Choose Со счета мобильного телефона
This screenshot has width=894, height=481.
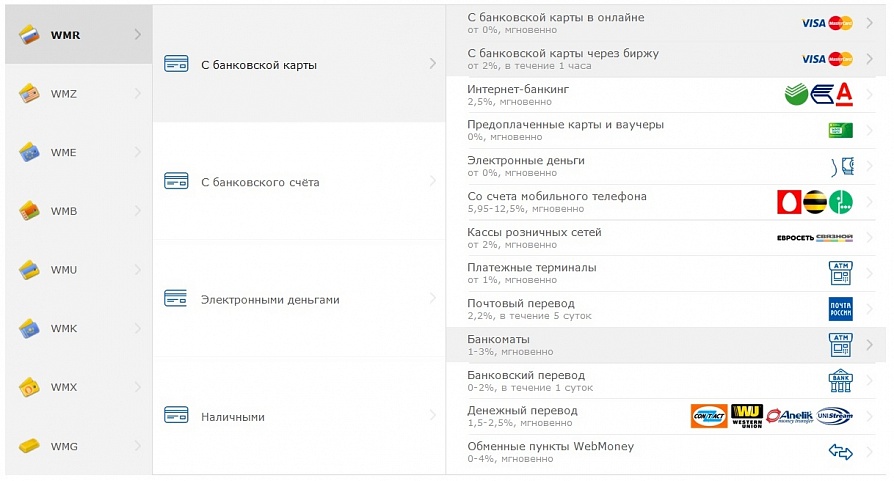pos(665,202)
